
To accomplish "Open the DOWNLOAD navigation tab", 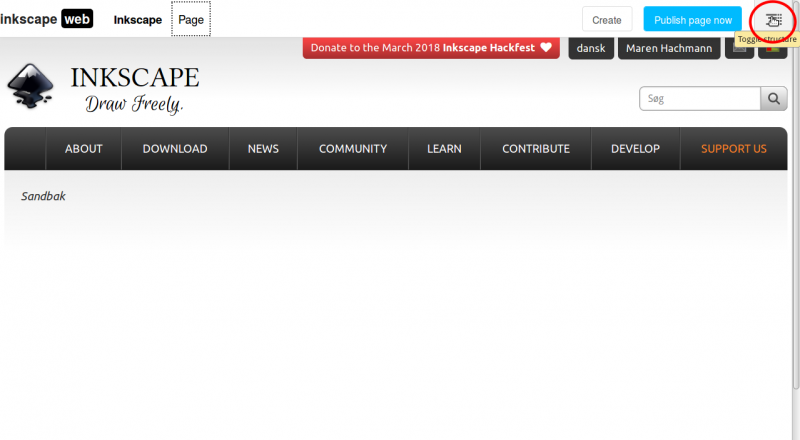I will coord(175,149).
